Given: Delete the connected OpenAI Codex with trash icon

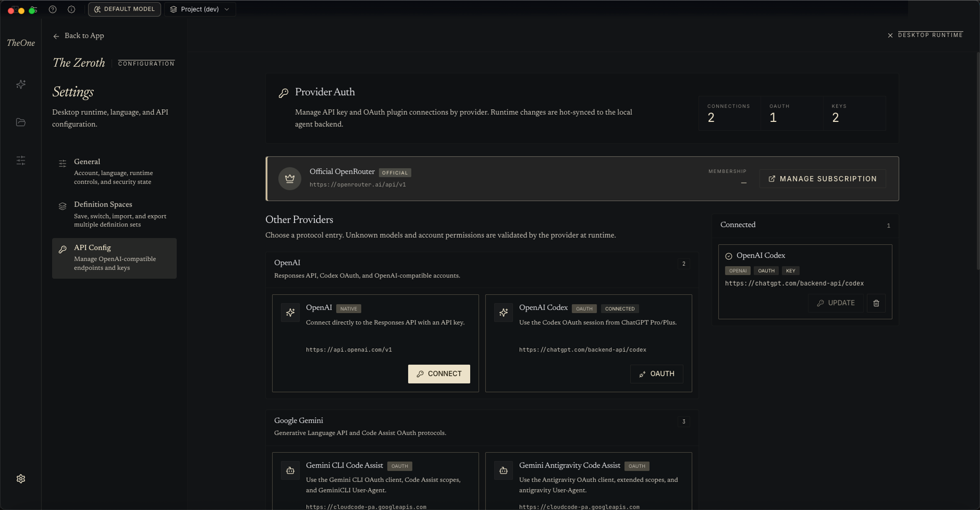Looking at the screenshot, I should [876, 303].
